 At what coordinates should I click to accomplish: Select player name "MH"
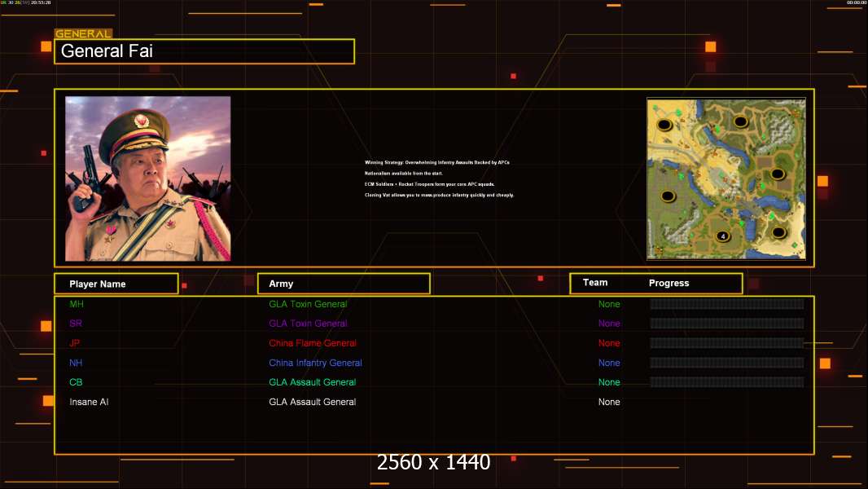pos(77,304)
